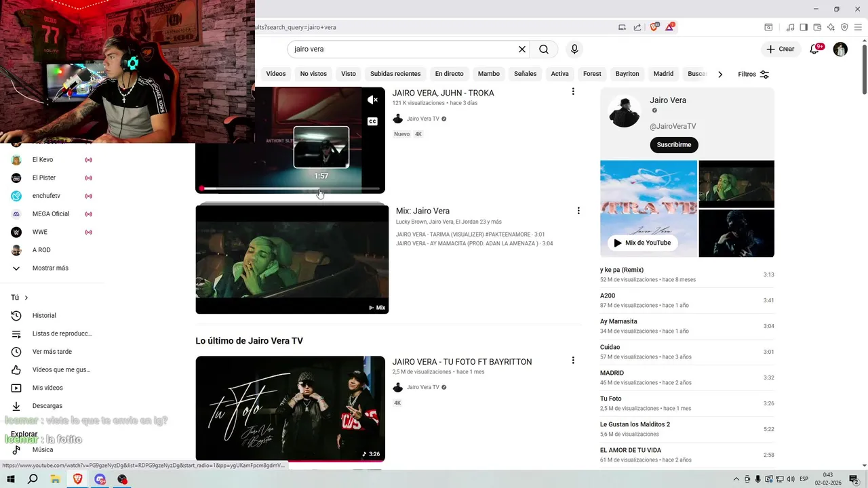Image resolution: width=868 pixels, height=488 pixels.
Task: Open Descargas in the sidebar
Action: (x=47, y=406)
